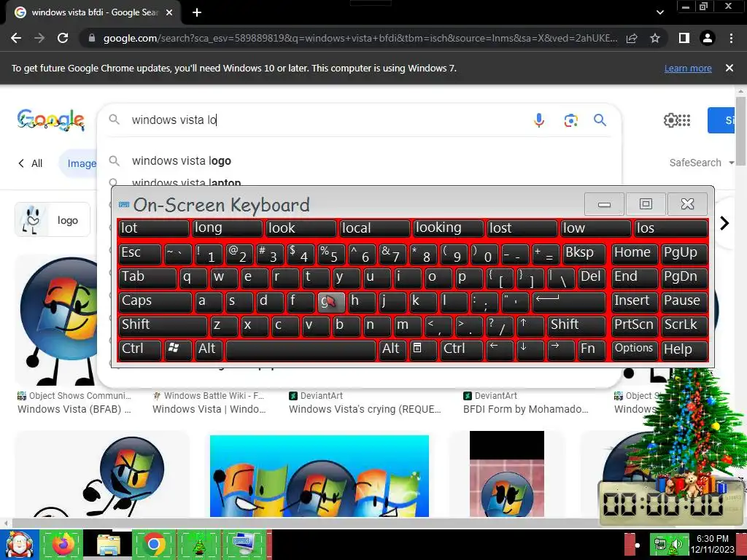
Task: Open the Google apps grid
Action: [x=684, y=120]
